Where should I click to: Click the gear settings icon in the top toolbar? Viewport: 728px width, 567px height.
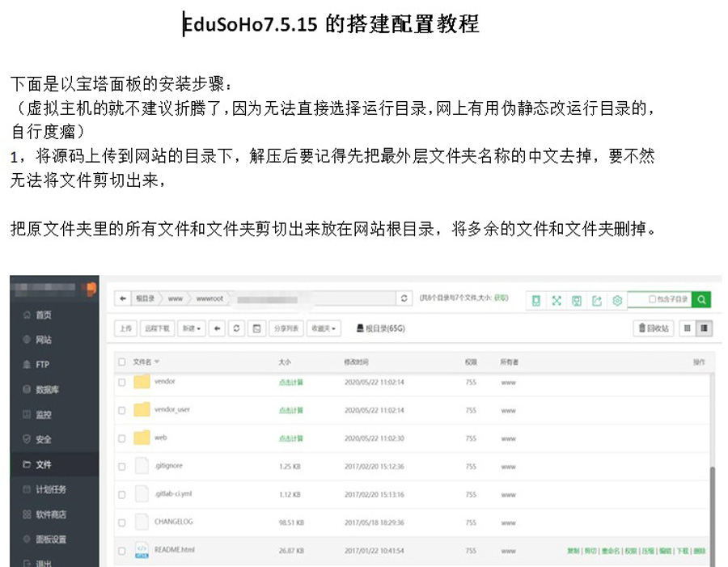click(x=617, y=300)
